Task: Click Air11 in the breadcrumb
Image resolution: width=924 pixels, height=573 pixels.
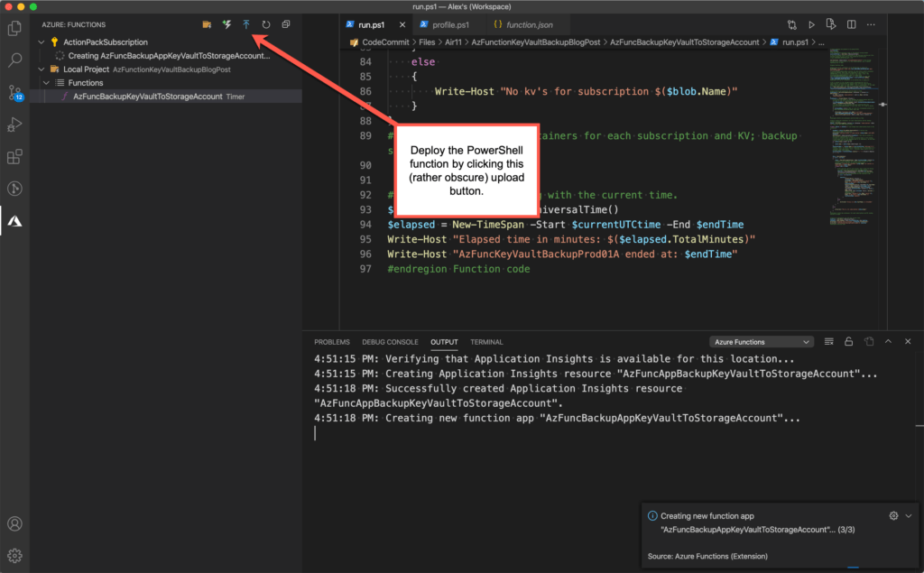Action: 453,42
